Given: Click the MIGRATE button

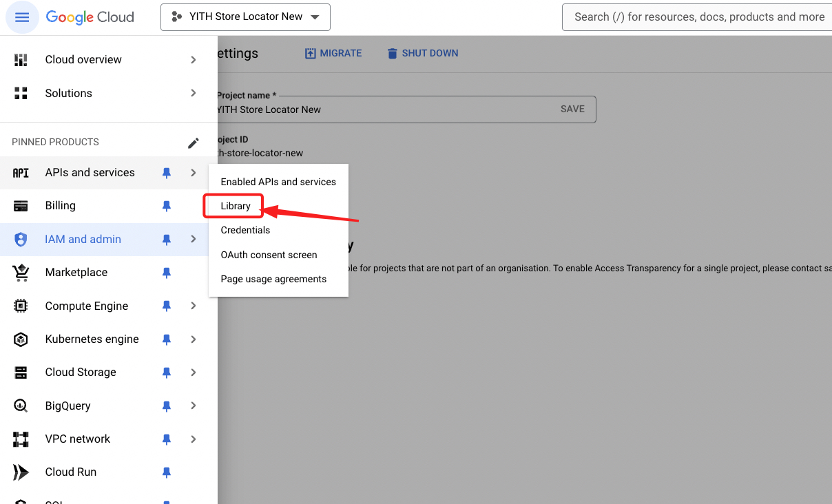Looking at the screenshot, I should coord(333,53).
